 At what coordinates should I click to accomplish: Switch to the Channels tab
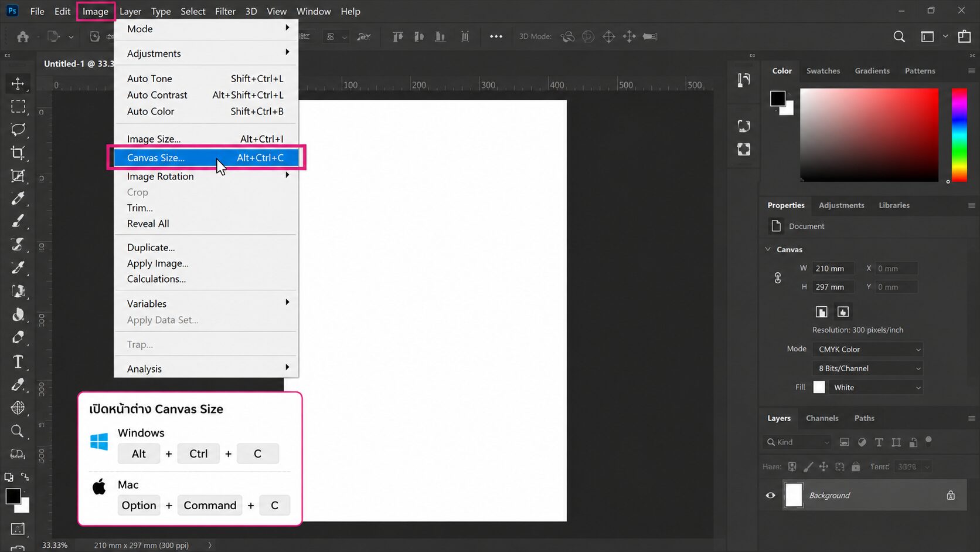(822, 418)
